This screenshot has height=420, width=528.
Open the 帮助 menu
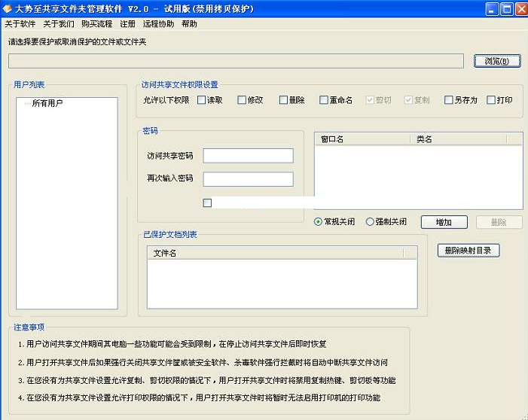(x=189, y=24)
